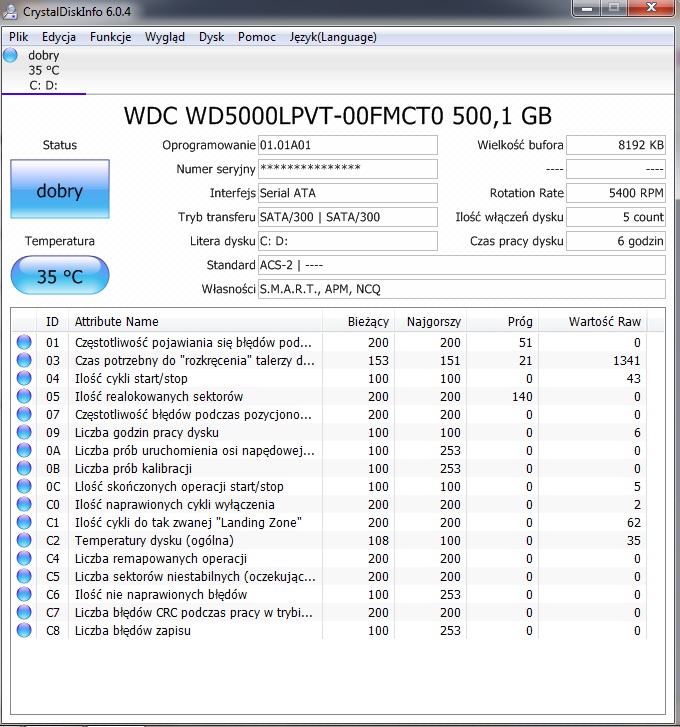Viewport: 680px width, 727px height.
Task: Minimize the CrystalDiskInfo window
Action: (x=587, y=7)
